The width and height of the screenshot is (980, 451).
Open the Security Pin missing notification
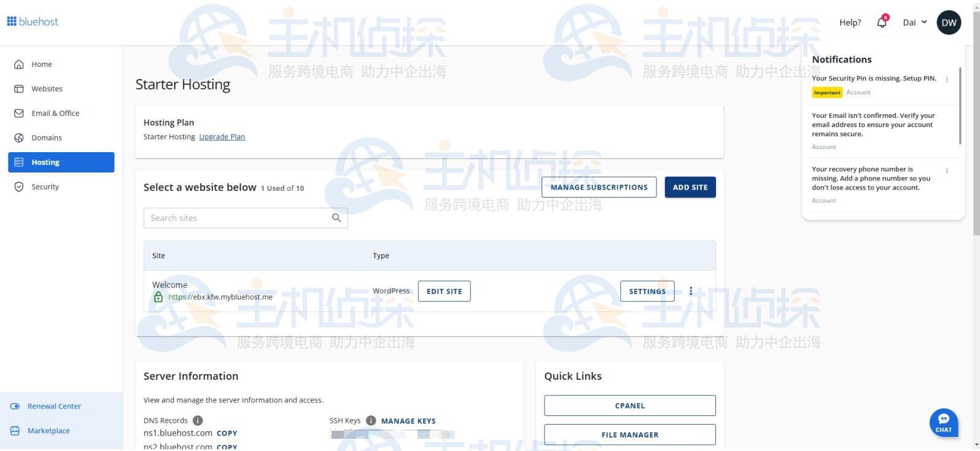coord(874,79)
